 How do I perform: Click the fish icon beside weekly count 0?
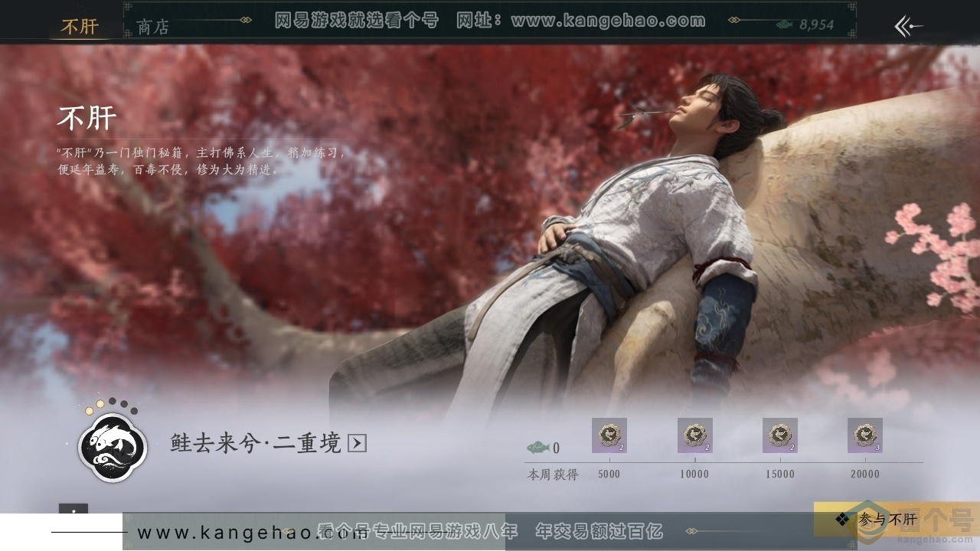pyautogui.click(x=538, y=448)
